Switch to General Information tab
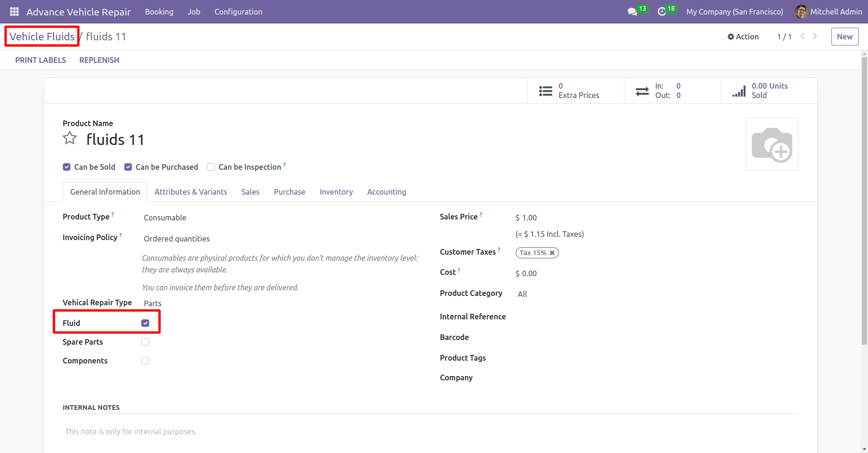Viewport: 868px width, 453px height. pos(105,192)
